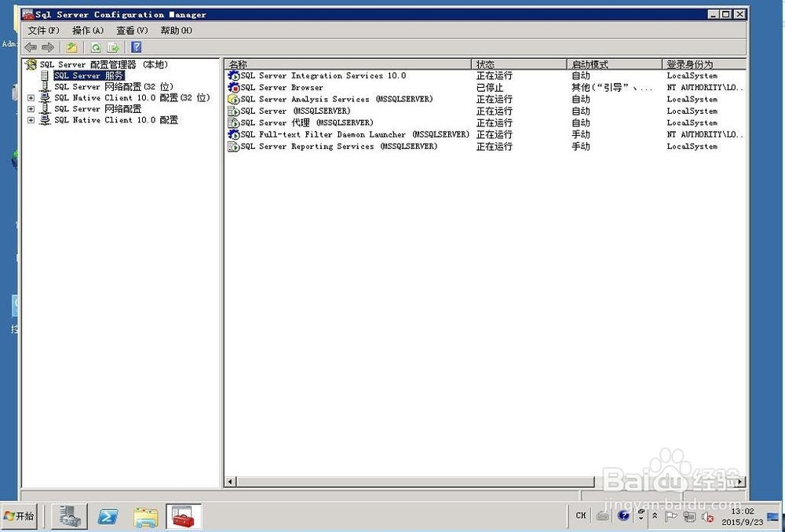The height and width of the screenshot is (532, 785).
Task: Click the SQL Server Reporting Services icon
Action: [x=234, y=147]
